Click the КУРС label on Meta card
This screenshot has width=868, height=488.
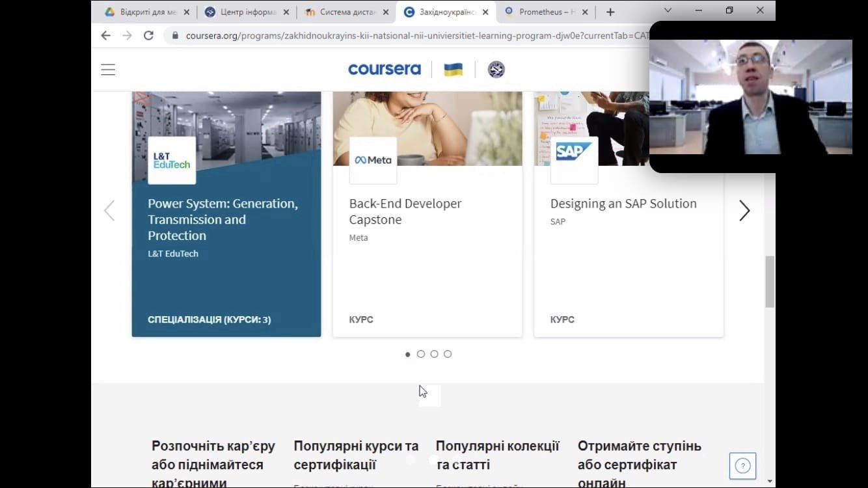coord(361,319)
